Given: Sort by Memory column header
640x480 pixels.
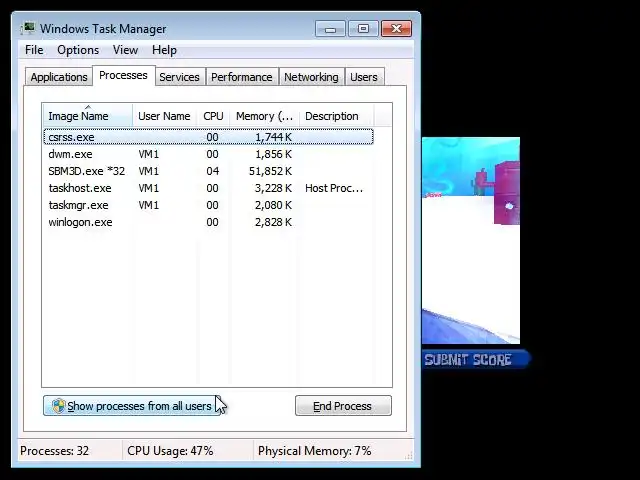Looking at the screenshot, I should [264, 116].
